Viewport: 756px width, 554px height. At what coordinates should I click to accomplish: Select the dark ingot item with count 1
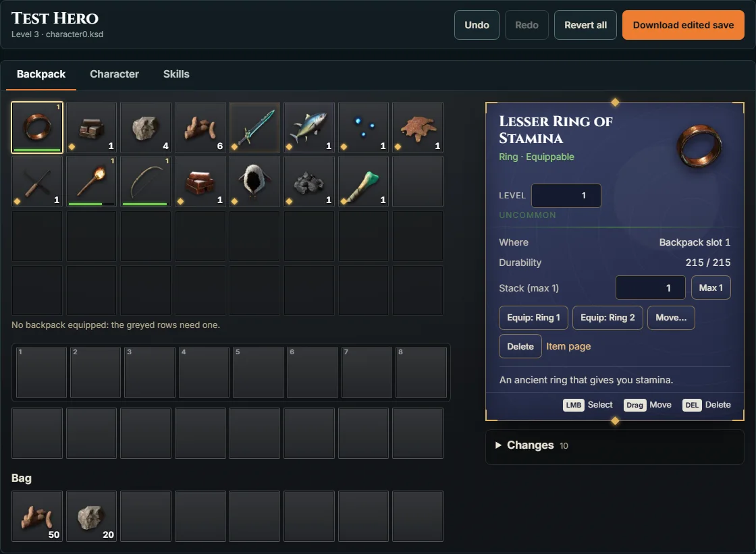click(x=92, y=128)
